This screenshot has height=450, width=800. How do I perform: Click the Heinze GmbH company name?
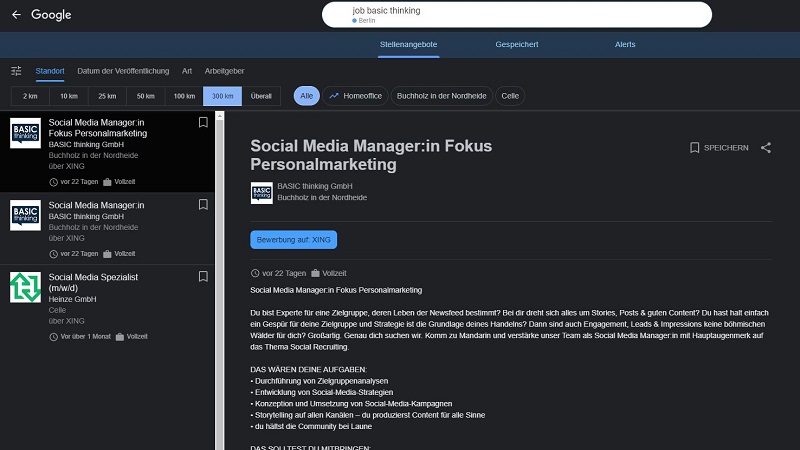[72, 299]
